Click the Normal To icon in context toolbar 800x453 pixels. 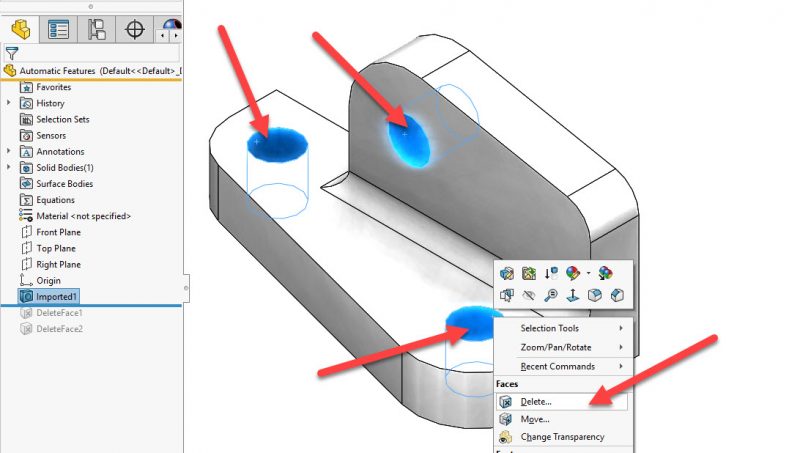pyautogui.click(x=572, y=295)
